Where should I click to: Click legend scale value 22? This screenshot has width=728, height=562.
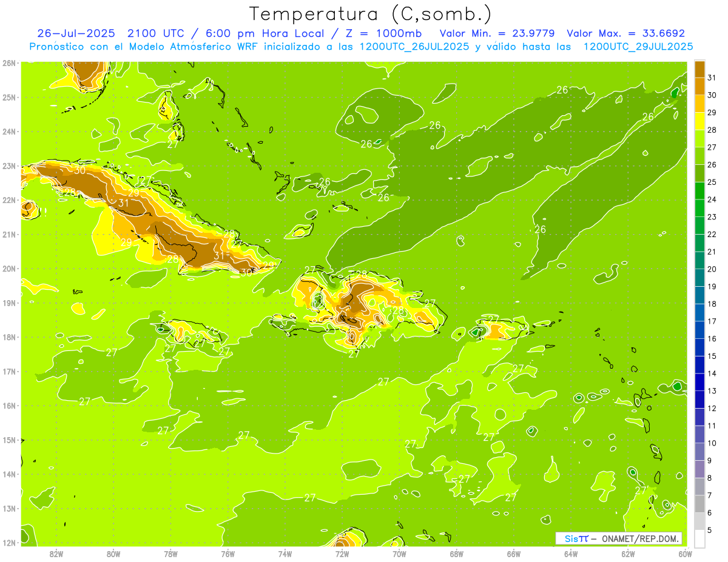click(x=712, y=234)
